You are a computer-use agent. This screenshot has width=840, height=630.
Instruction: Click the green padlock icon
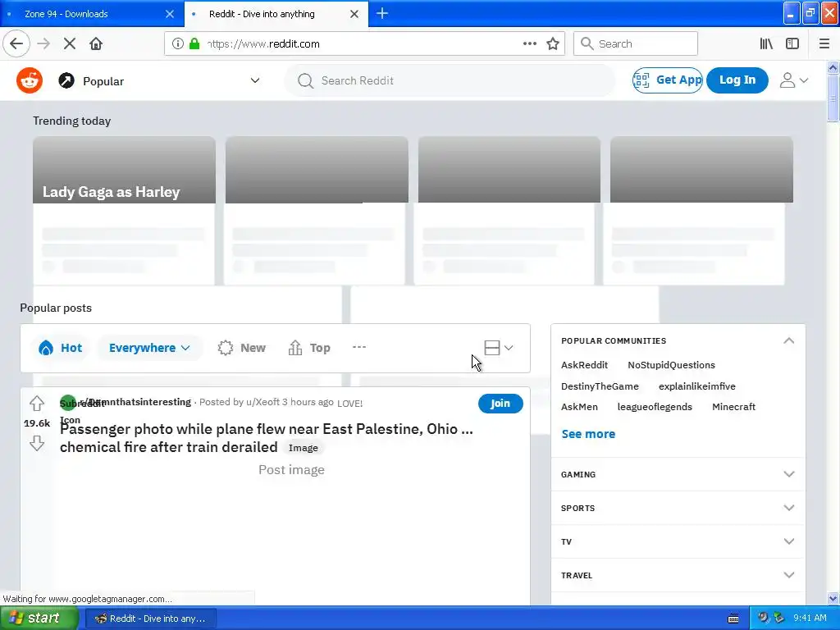[194, 44]
